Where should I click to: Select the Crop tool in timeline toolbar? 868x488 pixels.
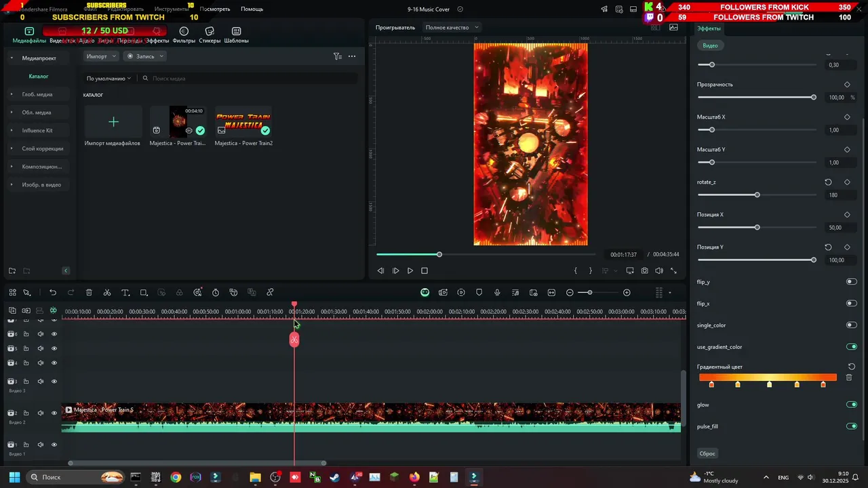(x=144, y=293)
